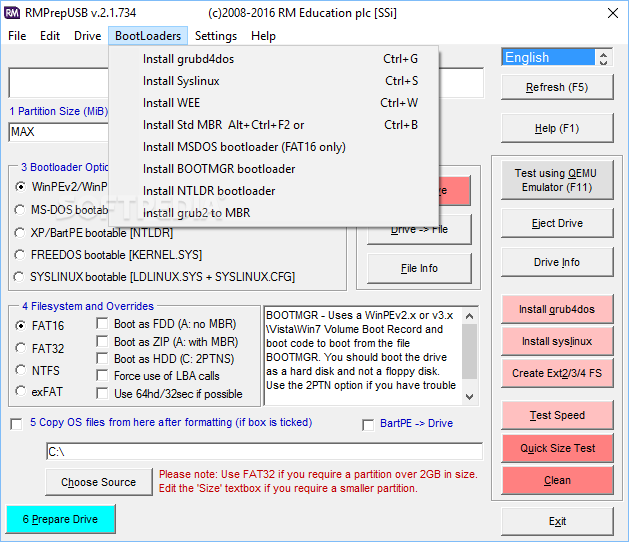Select exFAT filesystem
The height and width of the screenshot is (542, 629).
(x=20, y=391)
